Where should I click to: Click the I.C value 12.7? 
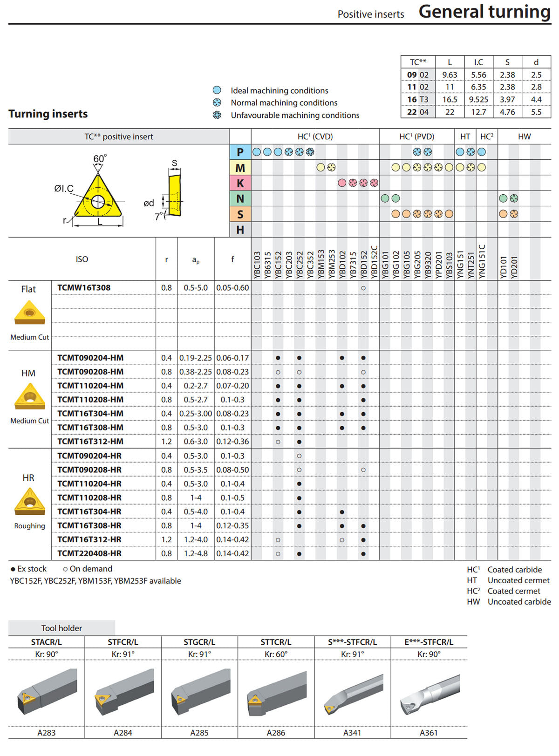[478, 112]
